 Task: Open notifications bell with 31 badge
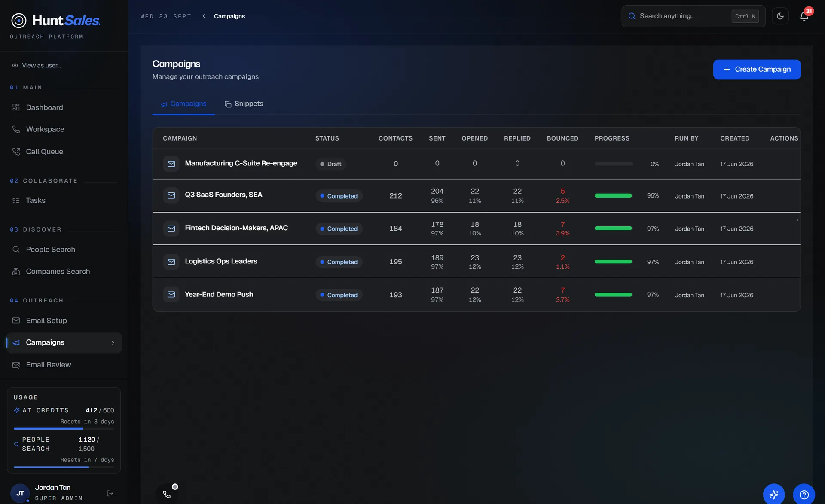[x=804, y=16]
